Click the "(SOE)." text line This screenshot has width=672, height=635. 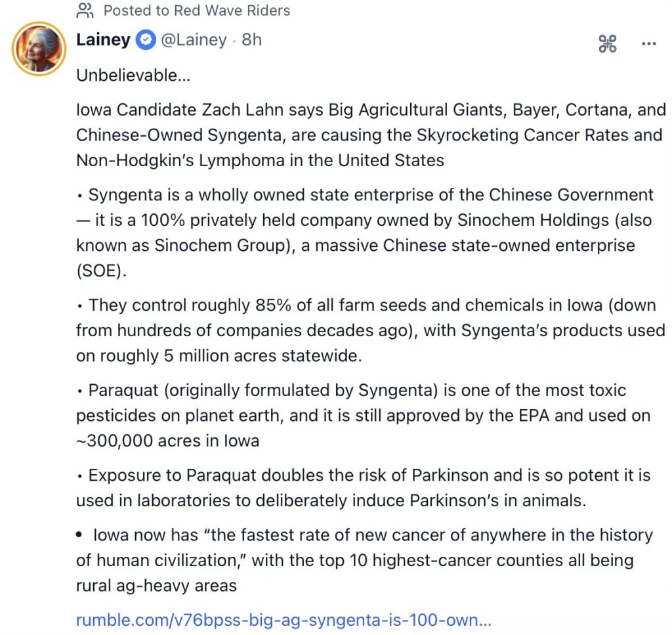click(100, 271)
